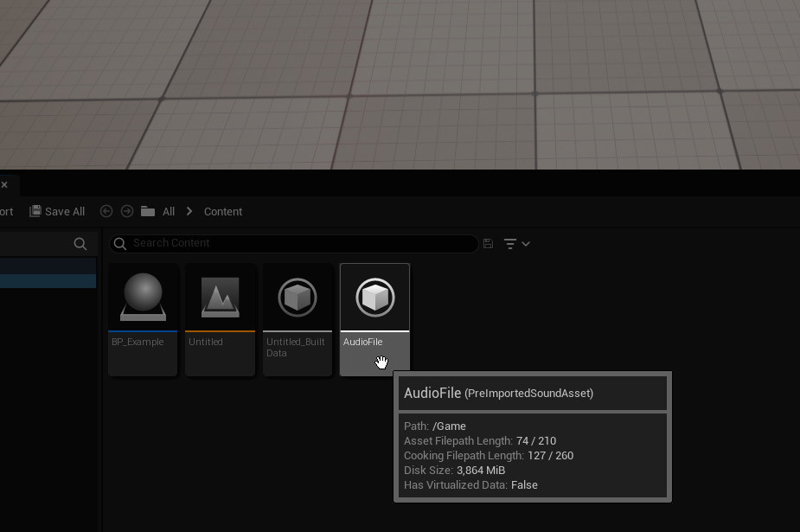
Task: Select the Content breadcrumb entry
Action: [x=222, y=211]
